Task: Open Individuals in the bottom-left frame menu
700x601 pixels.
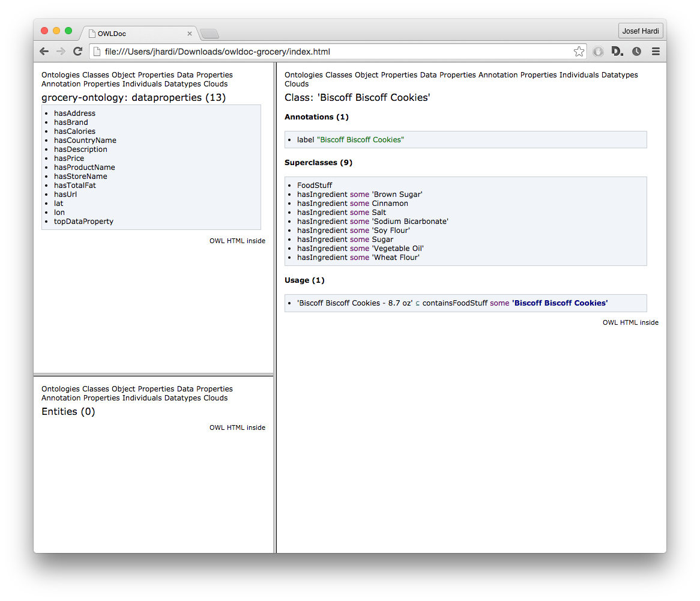Action: [x=142, y=398]
